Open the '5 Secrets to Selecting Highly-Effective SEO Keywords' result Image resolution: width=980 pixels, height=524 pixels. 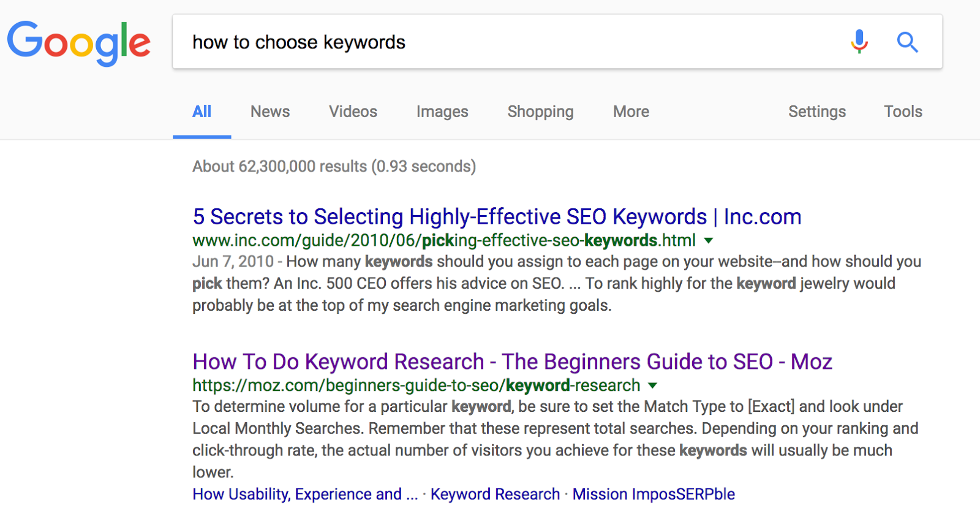point(497,217)
